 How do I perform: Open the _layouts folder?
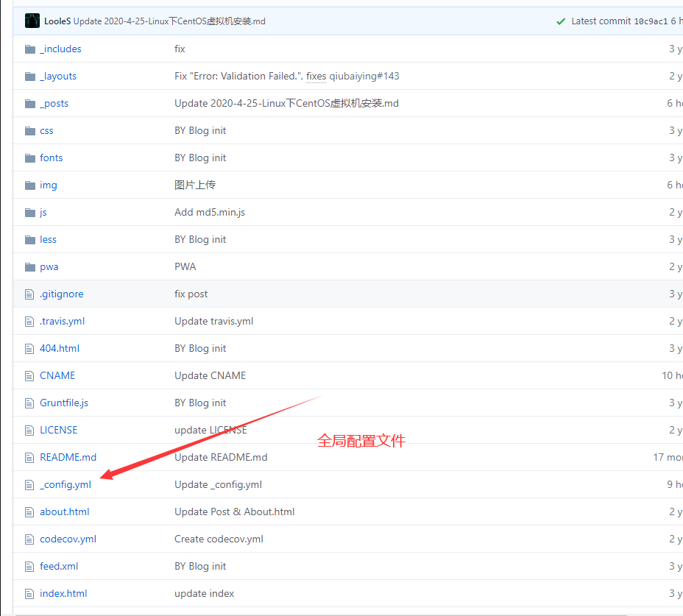pos(58,77)
